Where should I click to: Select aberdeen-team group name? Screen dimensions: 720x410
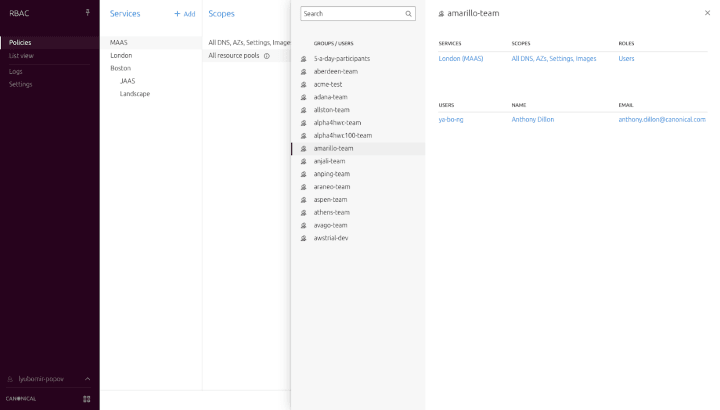coord(336,72)
